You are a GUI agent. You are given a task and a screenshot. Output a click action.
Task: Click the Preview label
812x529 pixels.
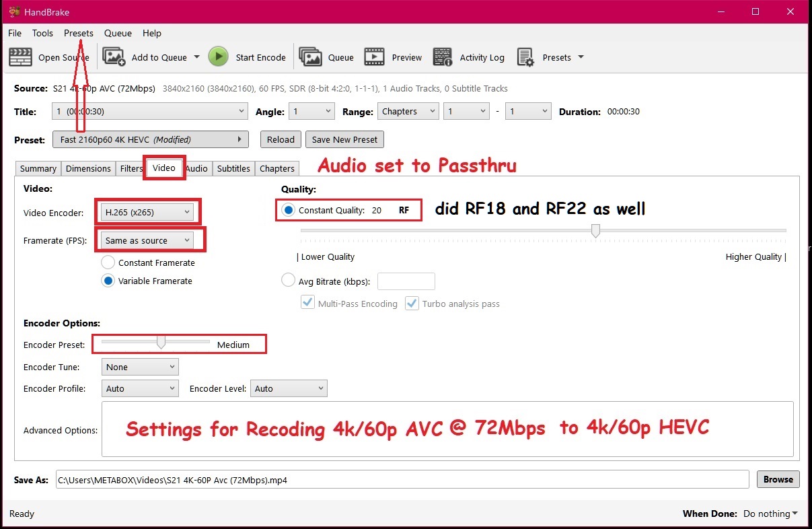pos(407,57)
